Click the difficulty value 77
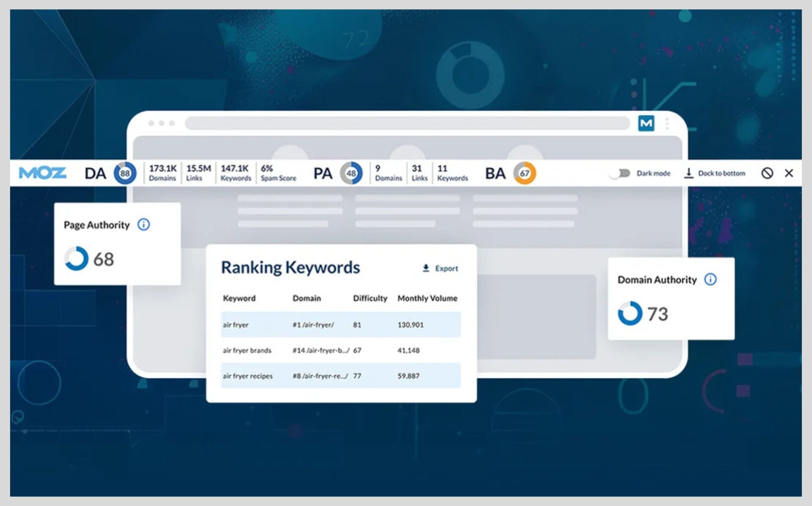 point(357,376)
